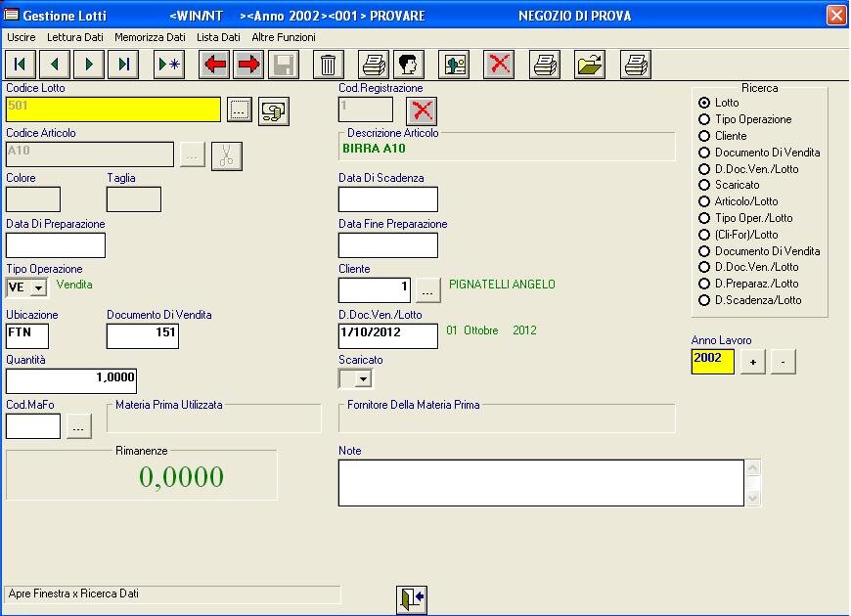851x616 pixels.
Task: Select Scaricato radio in Ricerca
Action: (704, 184)
